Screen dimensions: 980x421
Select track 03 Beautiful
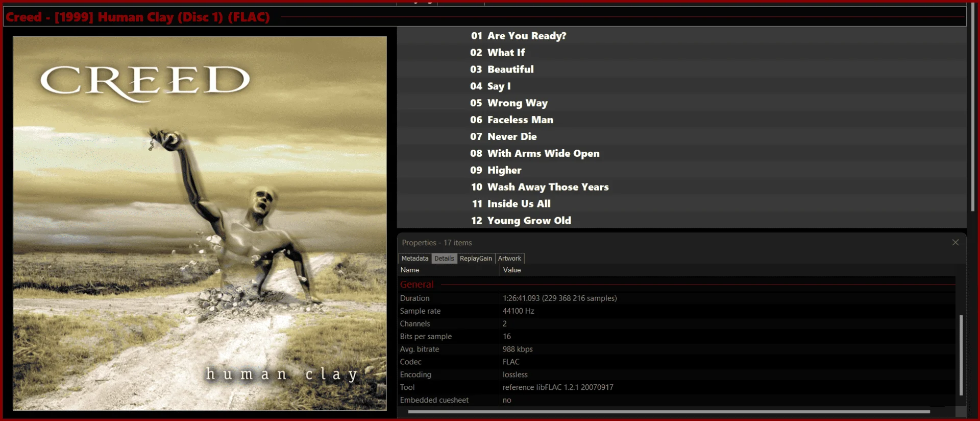(682, 69)
